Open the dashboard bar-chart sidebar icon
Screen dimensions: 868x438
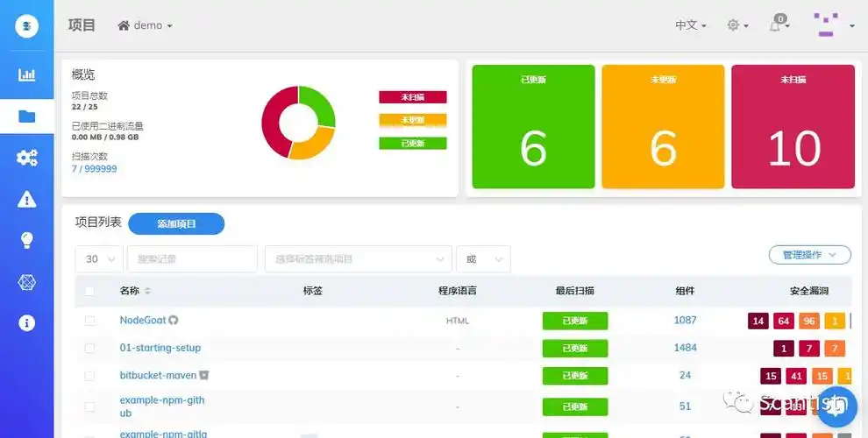click(x=26, y=74)
